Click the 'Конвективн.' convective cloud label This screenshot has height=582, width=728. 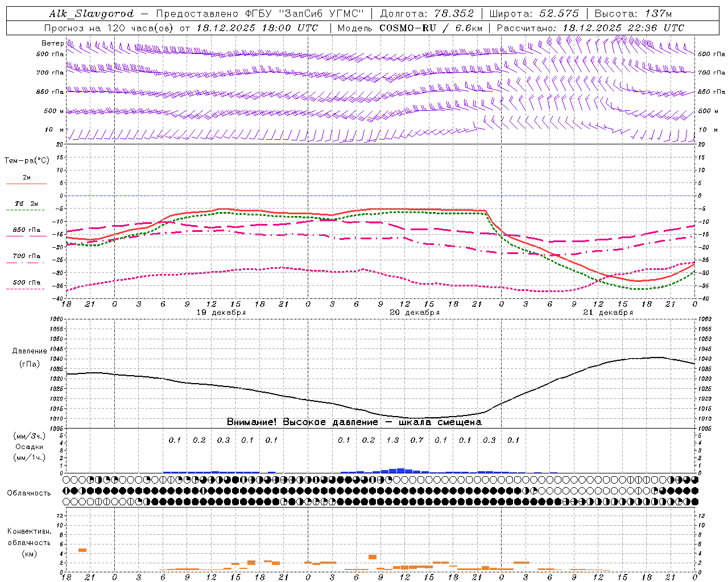click(x=29, y=531)
